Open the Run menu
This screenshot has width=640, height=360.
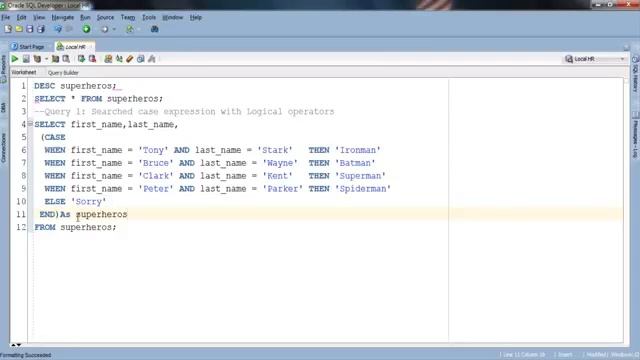point(85,18)
